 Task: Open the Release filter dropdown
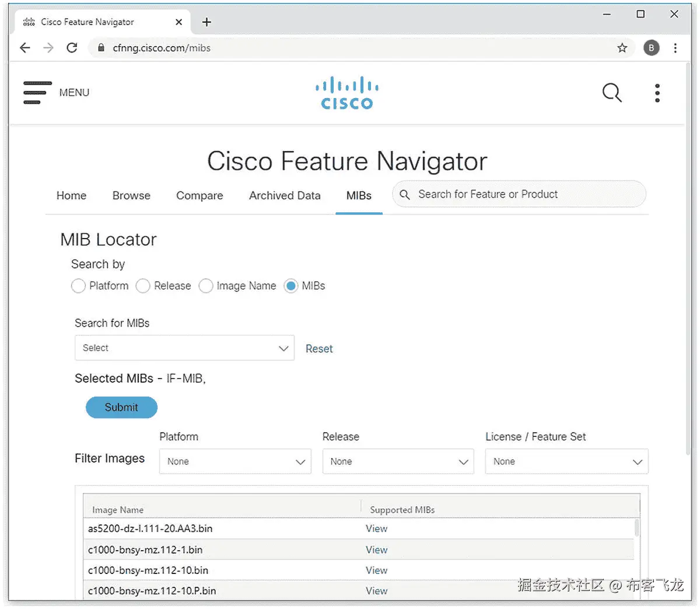(398, 461)
